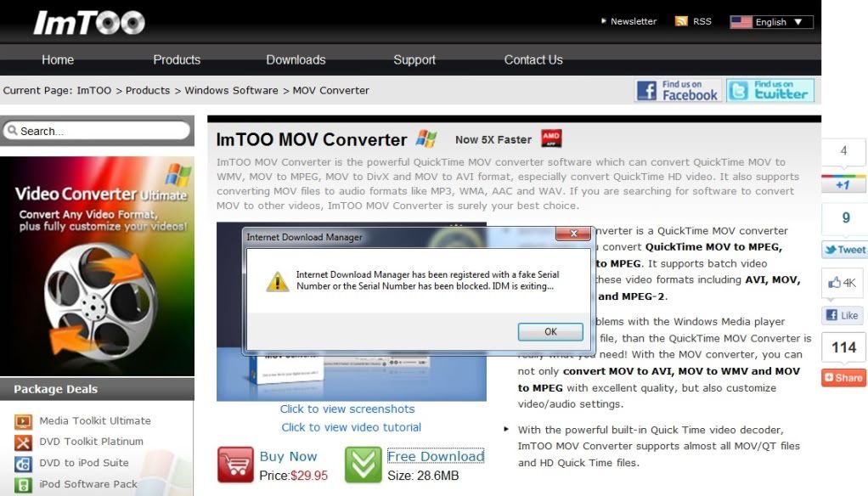Click the Tweet share button
This screenshot has width=868, height=496.
pos(843,250)
